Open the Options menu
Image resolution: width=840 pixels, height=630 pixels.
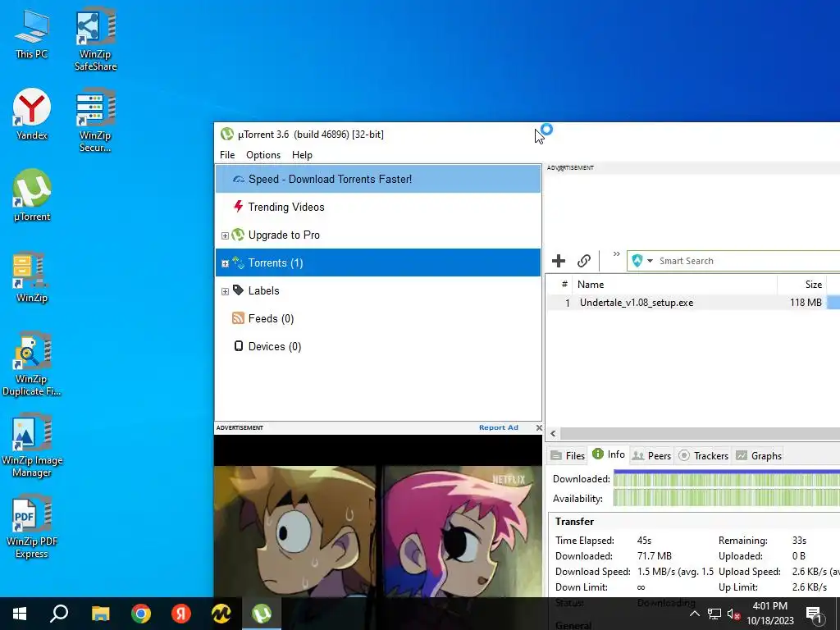click(x=263, y=155)
